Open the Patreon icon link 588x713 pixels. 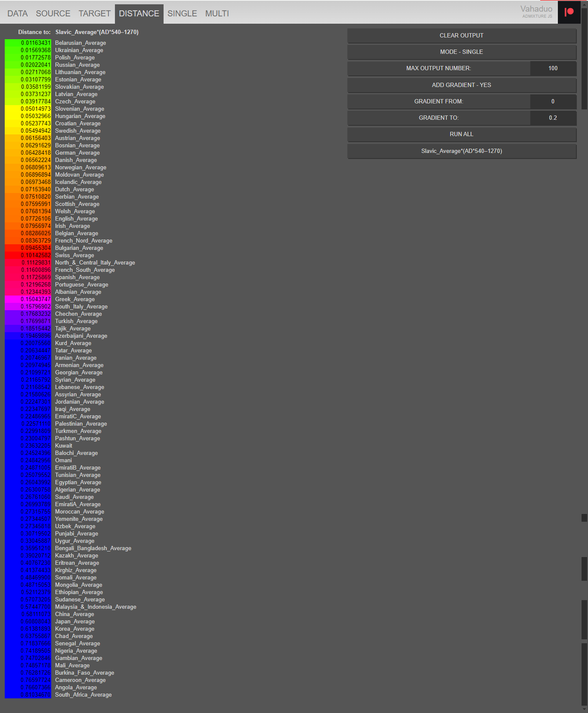[x=569, y=12]
